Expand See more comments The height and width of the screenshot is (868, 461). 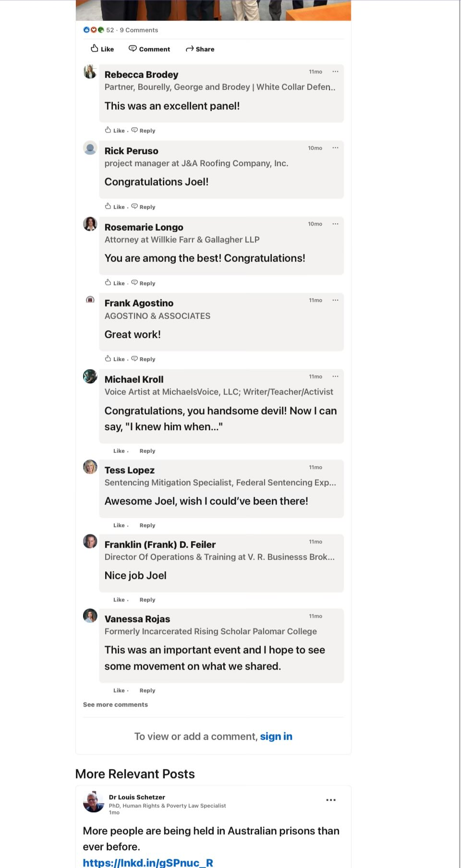click(115, 704)
